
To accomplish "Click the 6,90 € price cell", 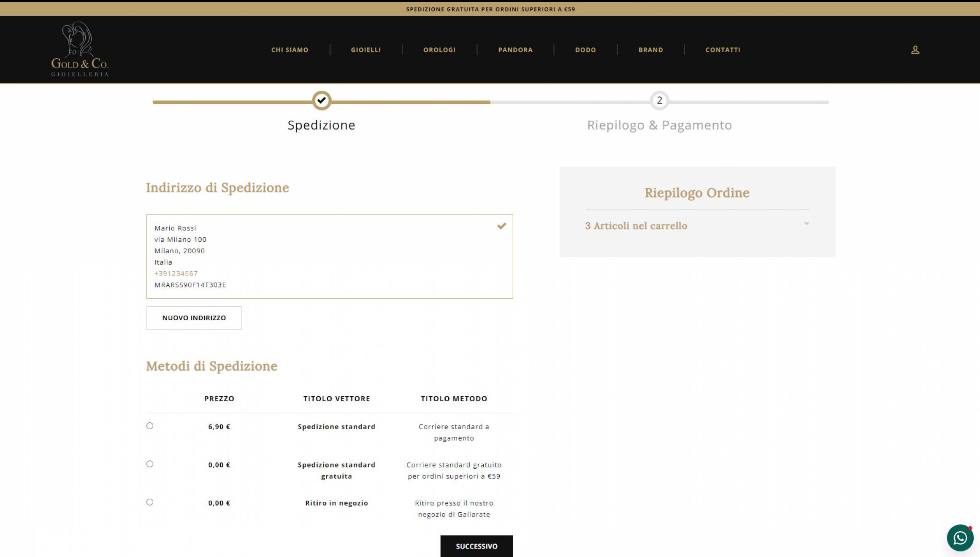I will tap(219, 427).
